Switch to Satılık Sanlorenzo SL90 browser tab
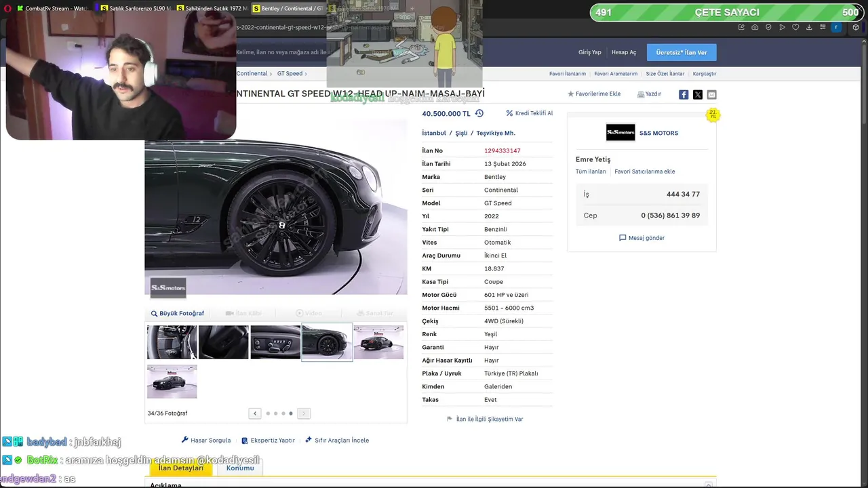This screenshot has width=868, height=488. tap(136, 8)
